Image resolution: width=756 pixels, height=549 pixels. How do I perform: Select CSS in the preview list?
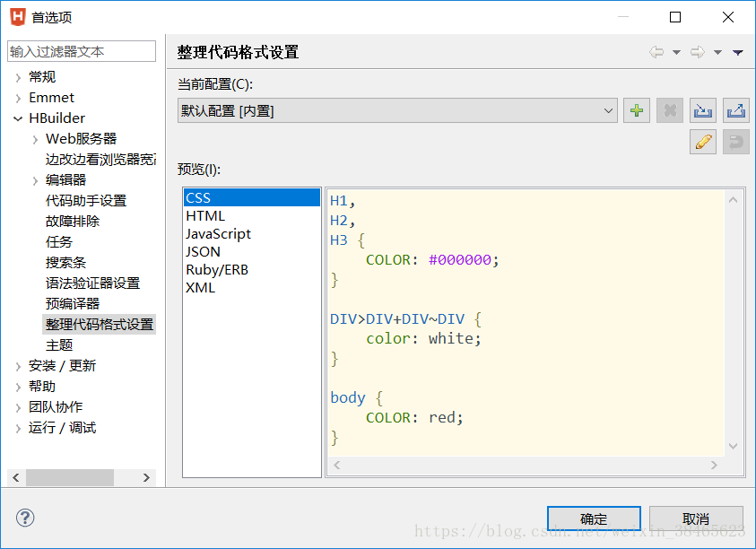(x=252, y=197)
